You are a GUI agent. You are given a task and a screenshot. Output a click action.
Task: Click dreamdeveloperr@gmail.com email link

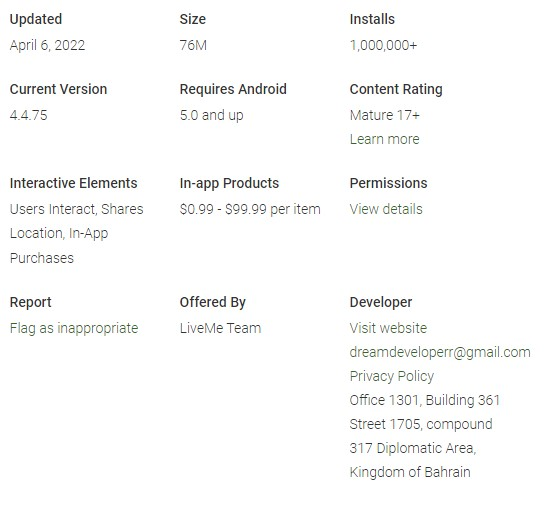(440, 352)
